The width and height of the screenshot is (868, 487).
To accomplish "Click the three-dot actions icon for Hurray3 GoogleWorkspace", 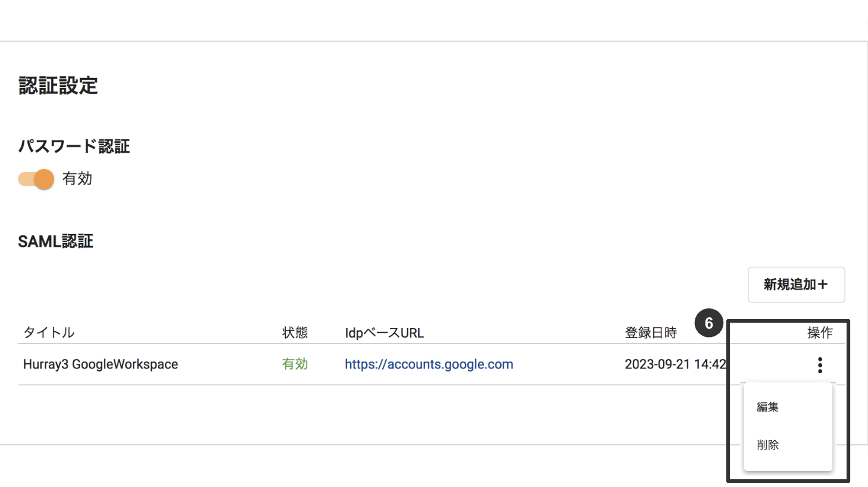I will point(820,364).
